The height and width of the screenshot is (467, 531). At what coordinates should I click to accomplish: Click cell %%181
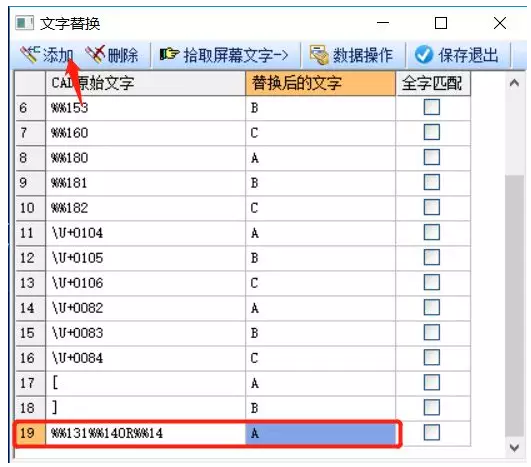(x=145, y=183)
